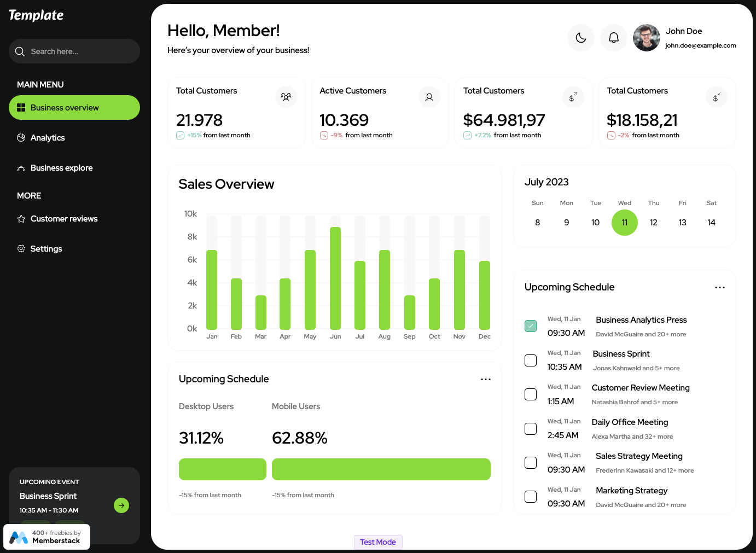Image resolution: width=756 pixels, height=553 pixels.
Task: Select the dark mode moon icon
Action: click(580, 37)
